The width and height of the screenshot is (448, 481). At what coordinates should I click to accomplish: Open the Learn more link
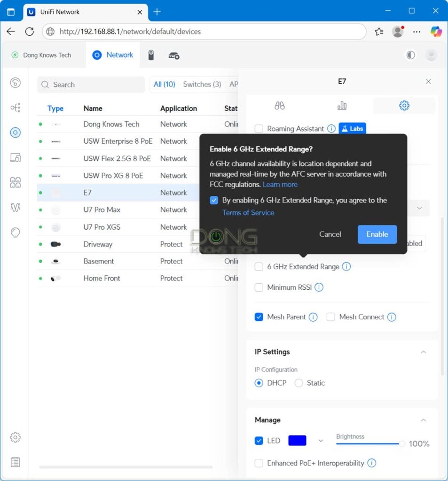pyautogui.click(x=280, y=184)
